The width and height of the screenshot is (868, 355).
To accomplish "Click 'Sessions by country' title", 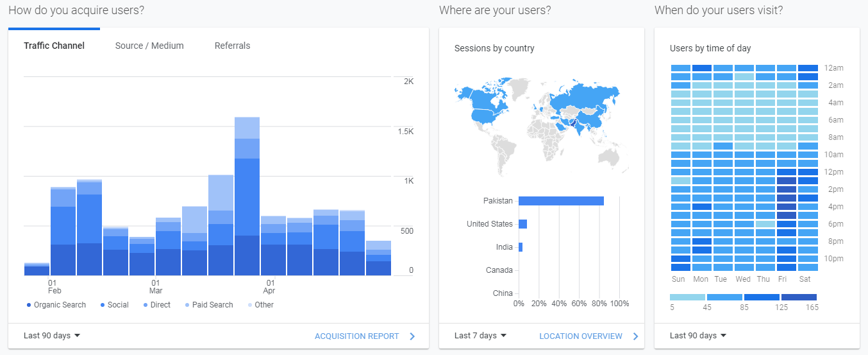I will 494,48.
